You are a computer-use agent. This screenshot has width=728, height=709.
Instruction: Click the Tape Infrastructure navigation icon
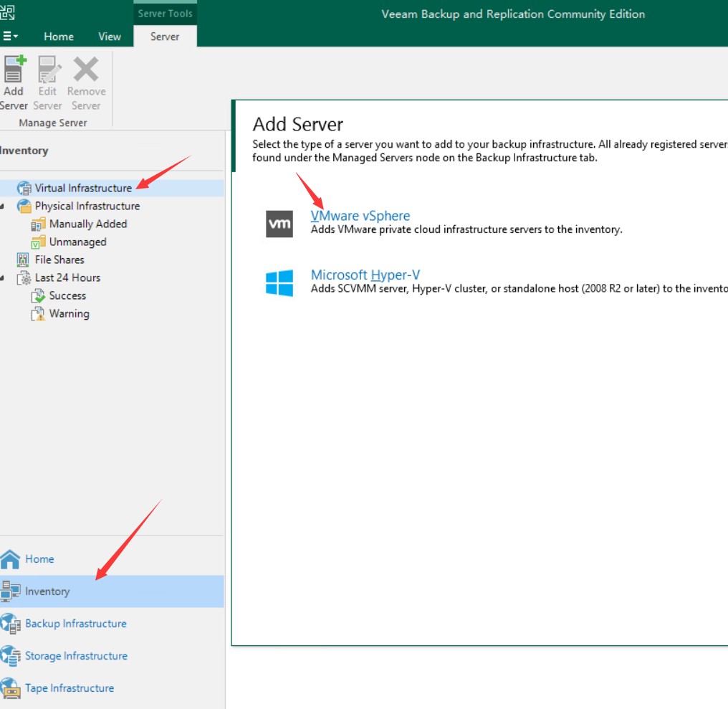click(10, 688)
